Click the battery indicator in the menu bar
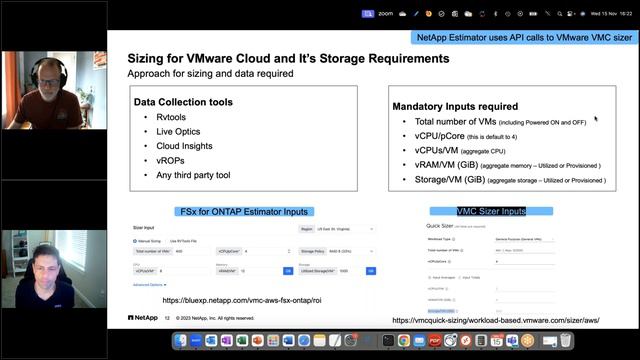 [533, 14]
